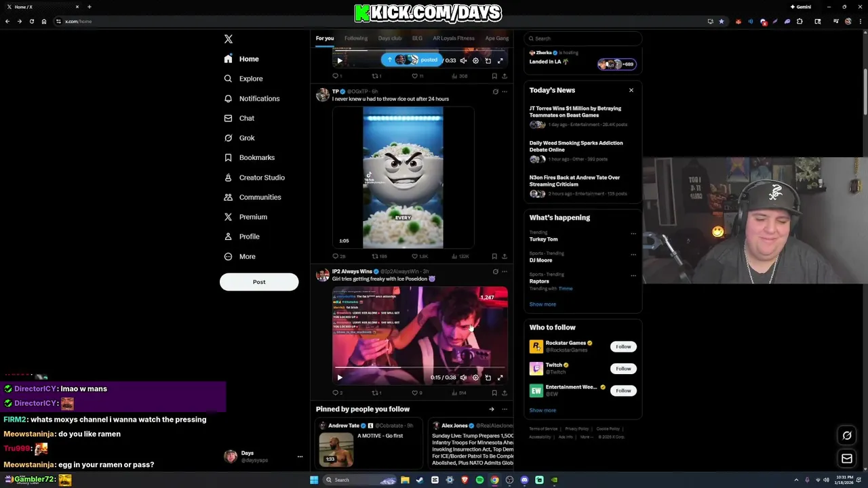Open Profile from the sidebar

[x=242, y=237]
